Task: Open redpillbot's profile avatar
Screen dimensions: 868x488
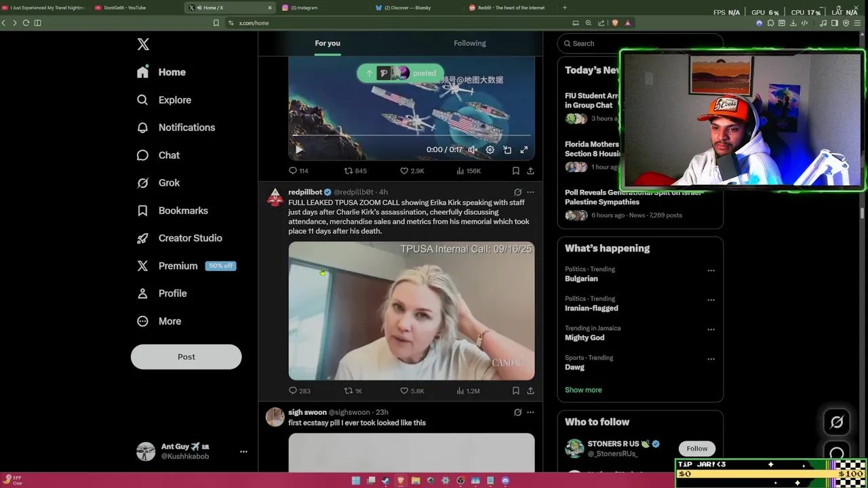Action: tap(275, 197)
